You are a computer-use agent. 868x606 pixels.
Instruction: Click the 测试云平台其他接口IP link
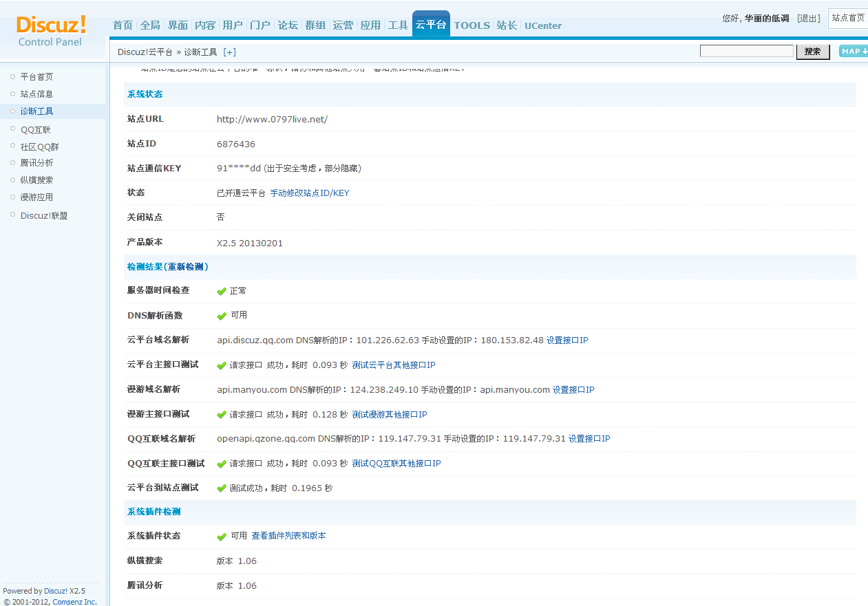click(x=394, y=365)
